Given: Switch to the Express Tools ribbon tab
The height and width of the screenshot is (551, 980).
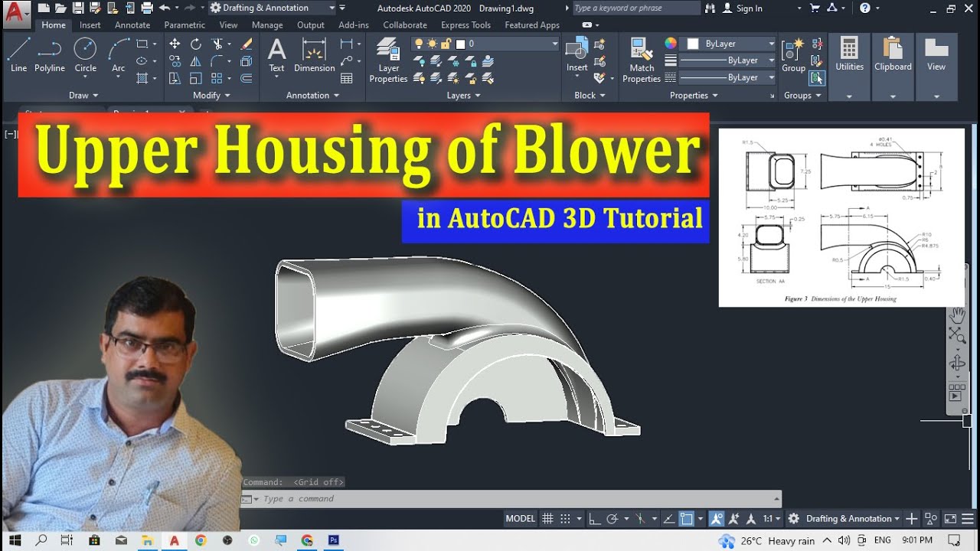Looking at the screenshot, I should click(x=465, y=25).
